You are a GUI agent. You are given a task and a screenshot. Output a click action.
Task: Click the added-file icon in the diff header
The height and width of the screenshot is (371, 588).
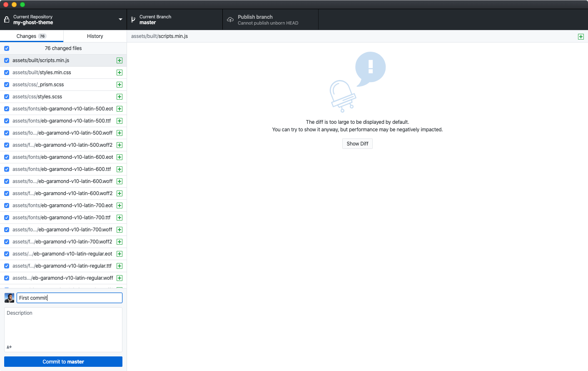coord(581,37)
